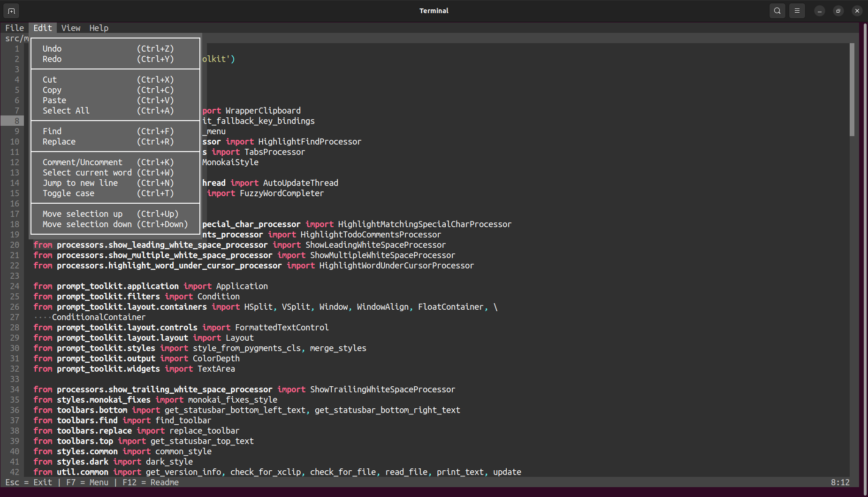The image size is (868, 497).
Task: Choose Replace in the Edit menu
Action: pos(59,142)
